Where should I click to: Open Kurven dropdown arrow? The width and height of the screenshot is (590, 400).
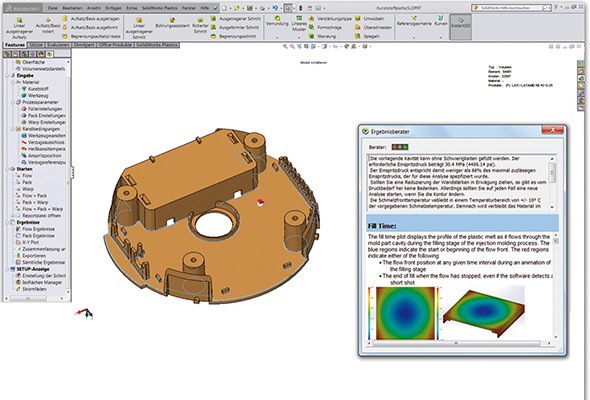441,37
